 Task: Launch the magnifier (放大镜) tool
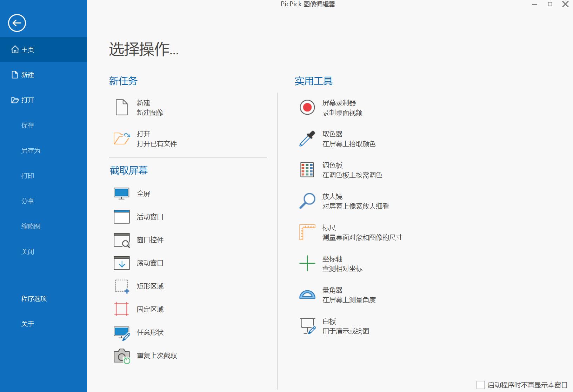pyautogui.click(x=307, y=201)
